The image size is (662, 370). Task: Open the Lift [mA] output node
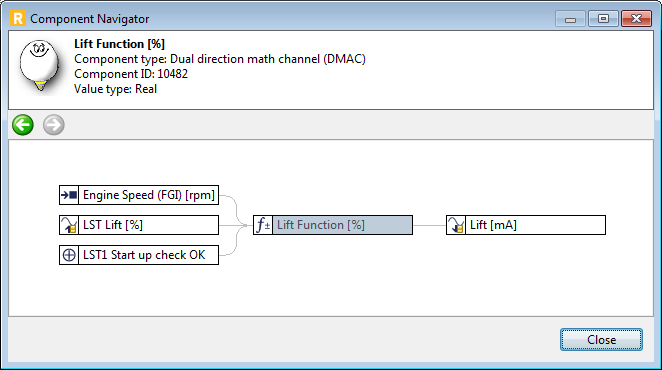click(526, 225)
